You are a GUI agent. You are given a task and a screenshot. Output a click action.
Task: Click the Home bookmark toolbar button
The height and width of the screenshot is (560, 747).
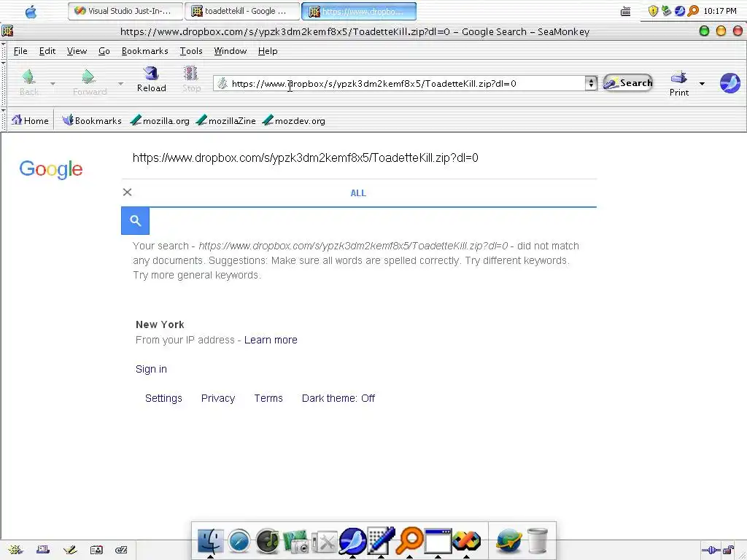point(30,120)
